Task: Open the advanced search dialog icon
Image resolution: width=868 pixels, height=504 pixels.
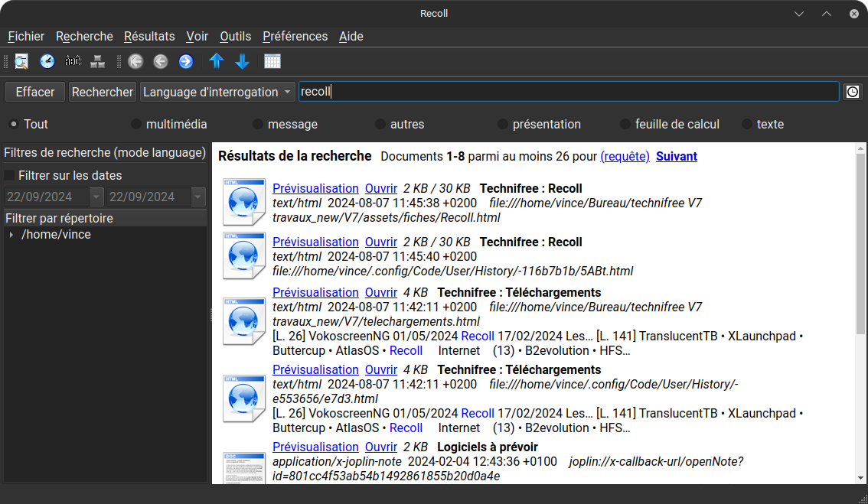Action: 21,61
